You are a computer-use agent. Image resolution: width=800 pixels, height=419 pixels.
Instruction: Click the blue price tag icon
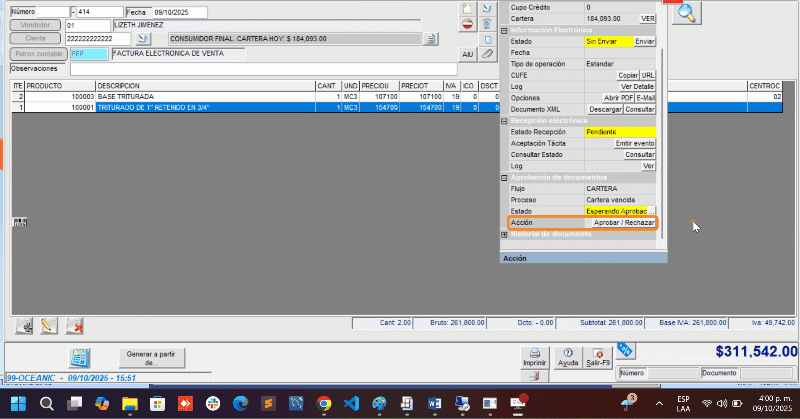click(x=624, y=350)
